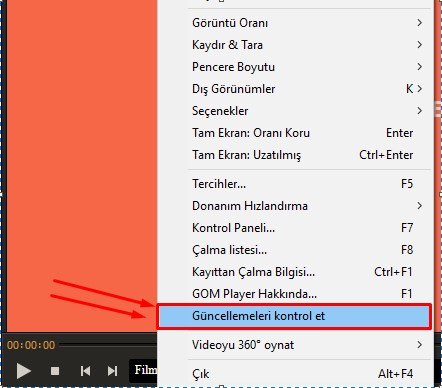Expand the Görüntü Oranı submenu
Screen dimensions: 442x388
pyautogui.click(x=295, y=23)
